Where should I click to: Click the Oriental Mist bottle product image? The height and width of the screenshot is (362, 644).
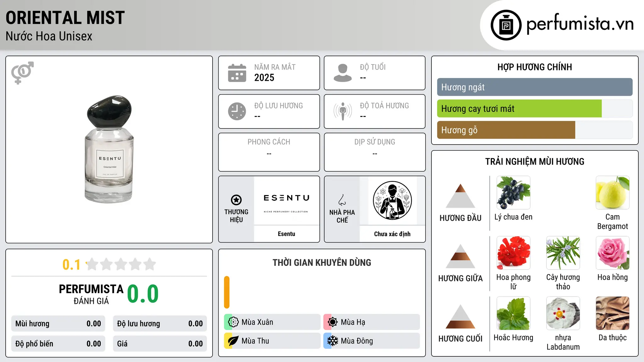point(109,149)
